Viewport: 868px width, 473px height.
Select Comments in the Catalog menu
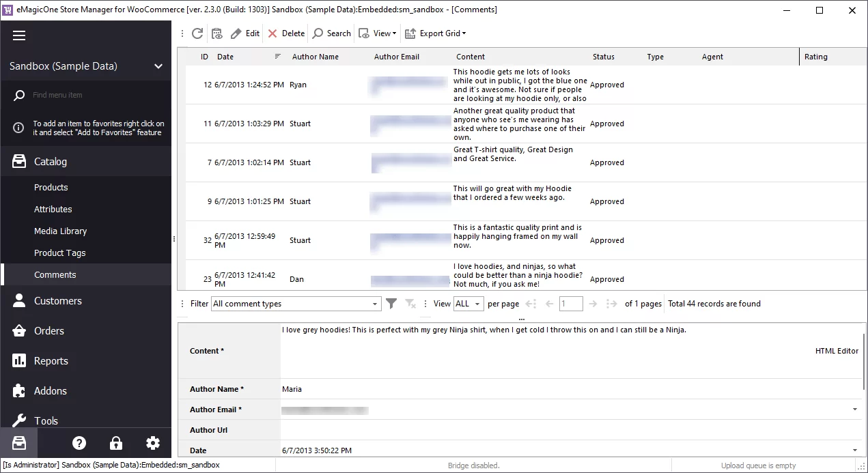click(x=55, y=274)
